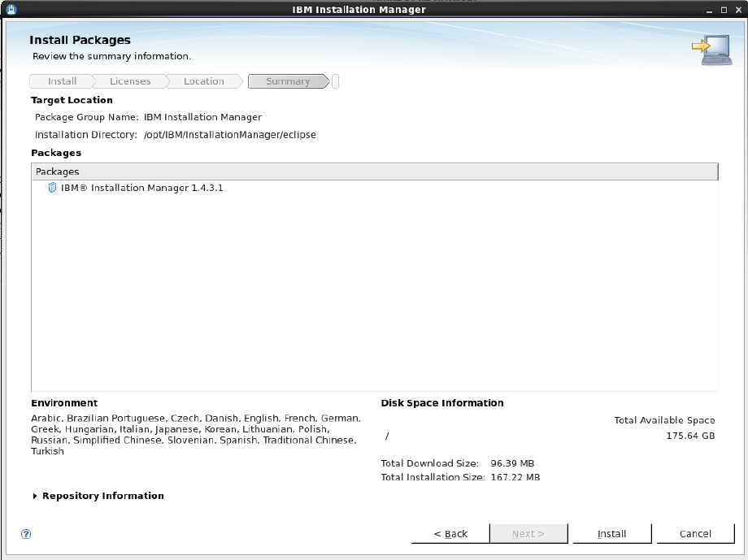This screenshot has height=560, width=748.
Task: Select the Licenses step in breadcrumb
Action: click(130, 81)
